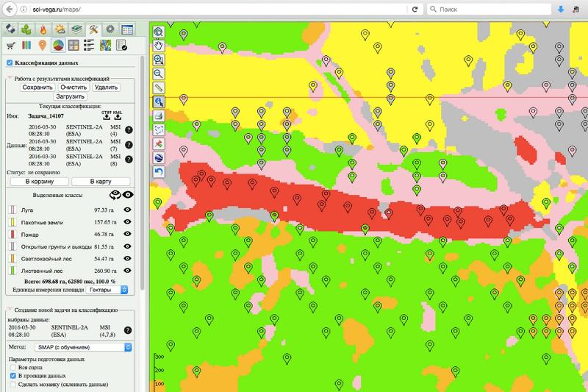Activate the info pointer tool
Screen dimensions: 588x392
[x=159, y=101]
